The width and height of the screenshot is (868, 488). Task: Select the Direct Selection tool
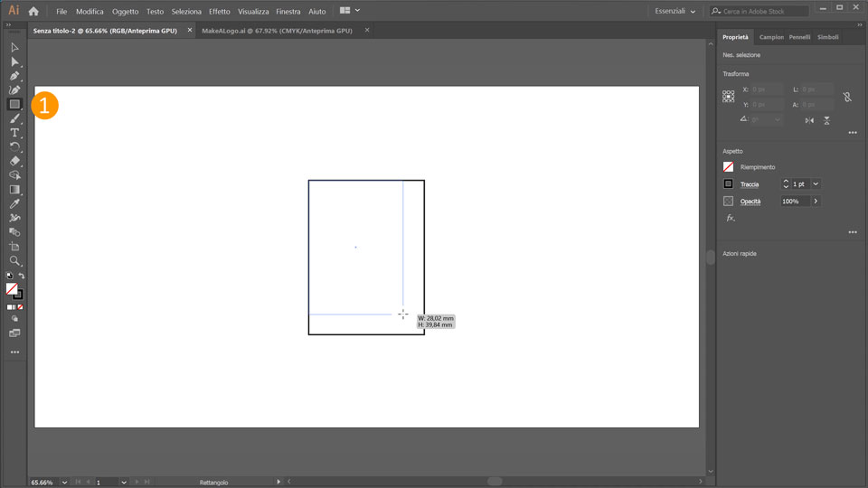(x=14, y=62)
